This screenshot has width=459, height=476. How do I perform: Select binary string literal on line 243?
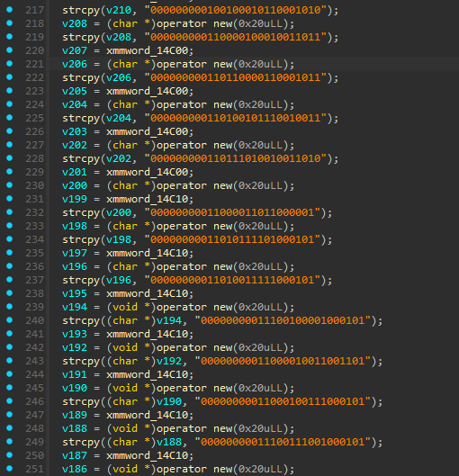pyautogui.click(x=283, y=361)
